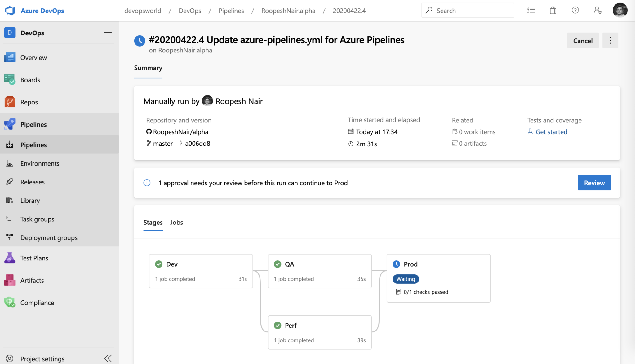Open the user settings icon
Viewport: 635px width, 364px height.
tap(598, 11)
